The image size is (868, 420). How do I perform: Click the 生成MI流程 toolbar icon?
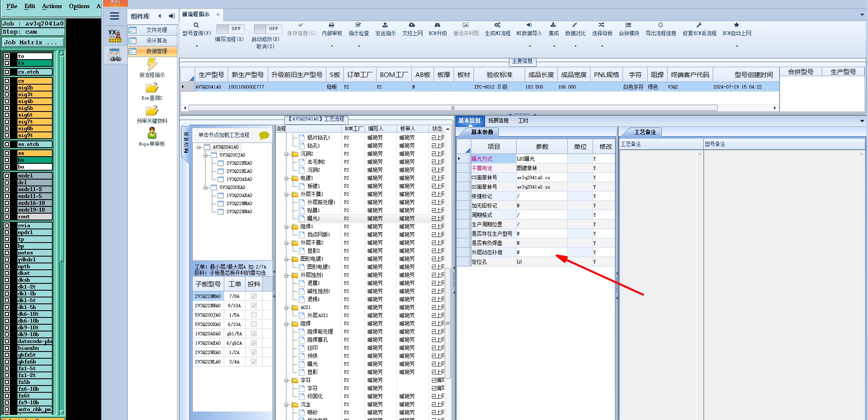pyautogui.click(x=497, y=25)
